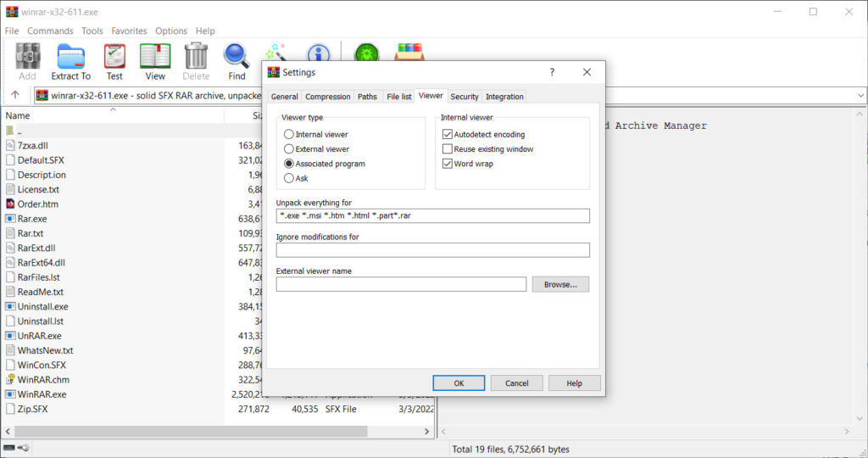Close the Settings dialog
This screenshot has height=458, width=868.
click(587, 72)
